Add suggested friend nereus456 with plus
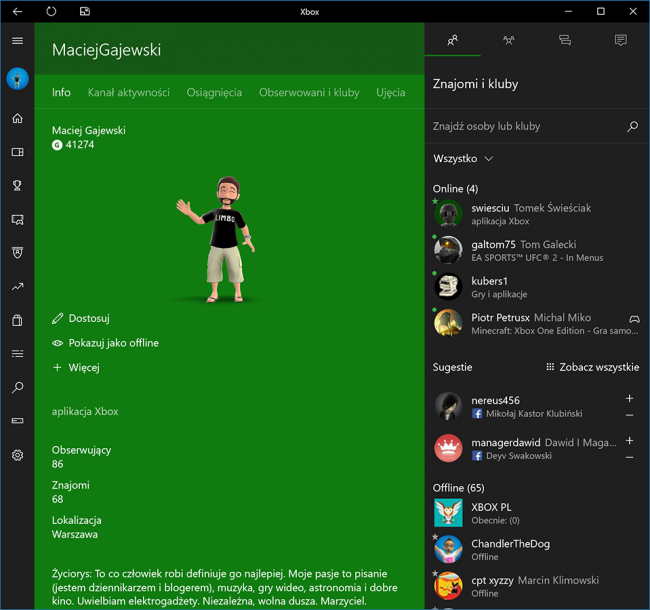Image resolution: width=650 pixels, height=610 pixels. (x=629, y=398)
